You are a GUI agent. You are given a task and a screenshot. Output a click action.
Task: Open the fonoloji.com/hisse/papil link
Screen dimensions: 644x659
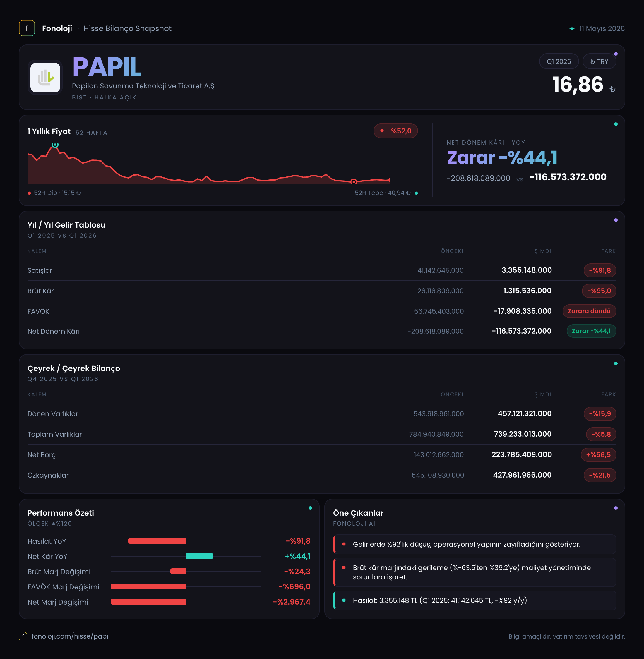70,636
